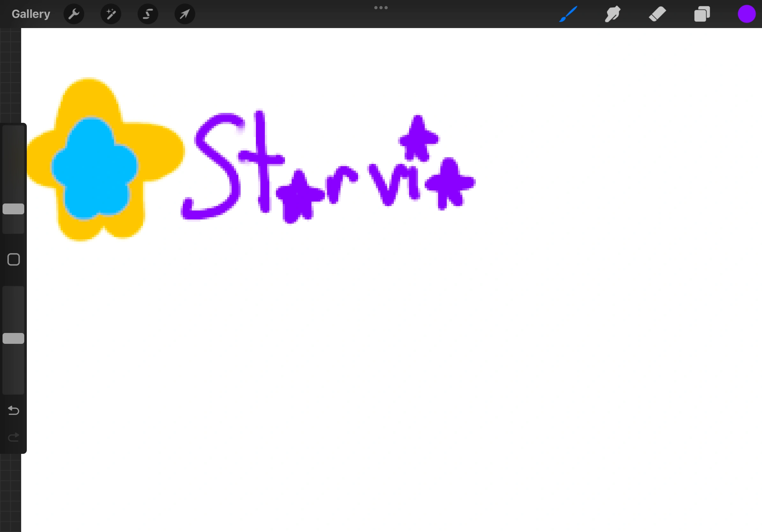The height and width of the screenshot is (532, 762).
Task: Click the redo arrow
Action: coord(14,438)
